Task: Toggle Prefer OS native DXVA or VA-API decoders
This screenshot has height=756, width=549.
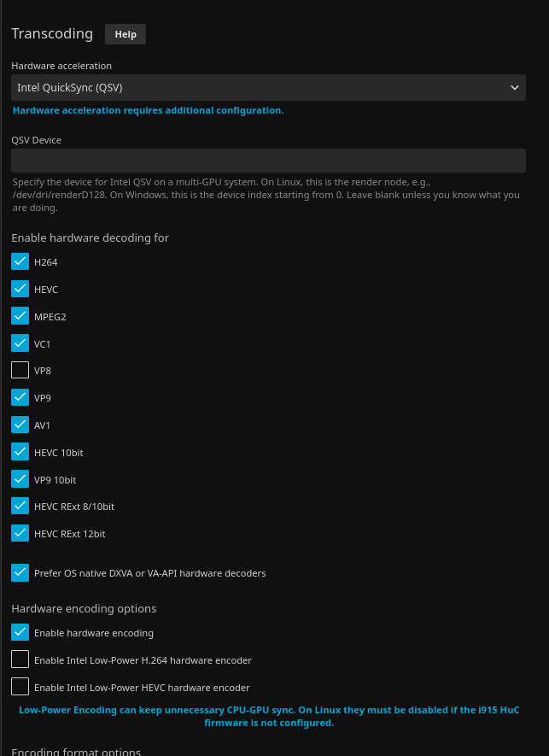Action: pos(20,572)
